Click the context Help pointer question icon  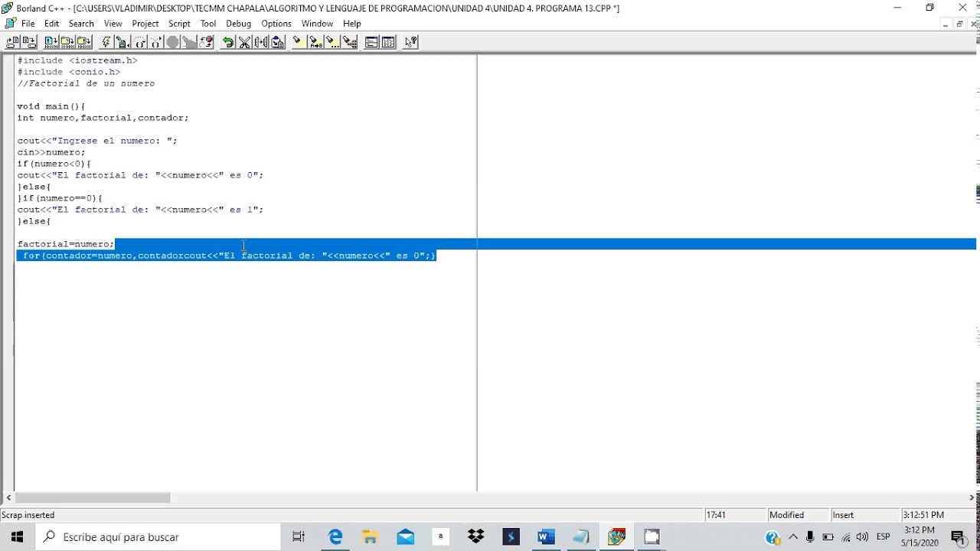(410, 42)
